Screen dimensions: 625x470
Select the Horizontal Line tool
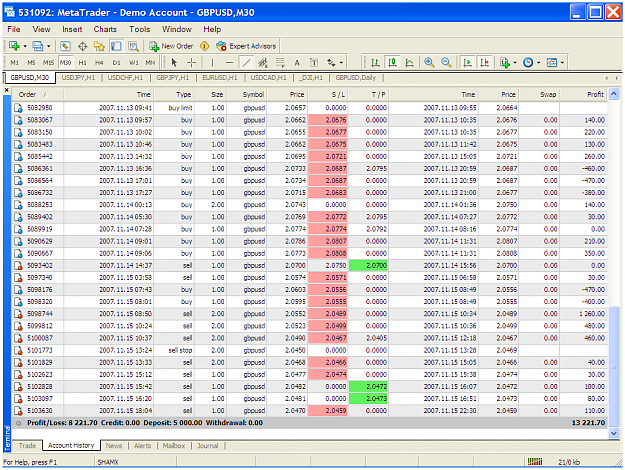point(229,63)
